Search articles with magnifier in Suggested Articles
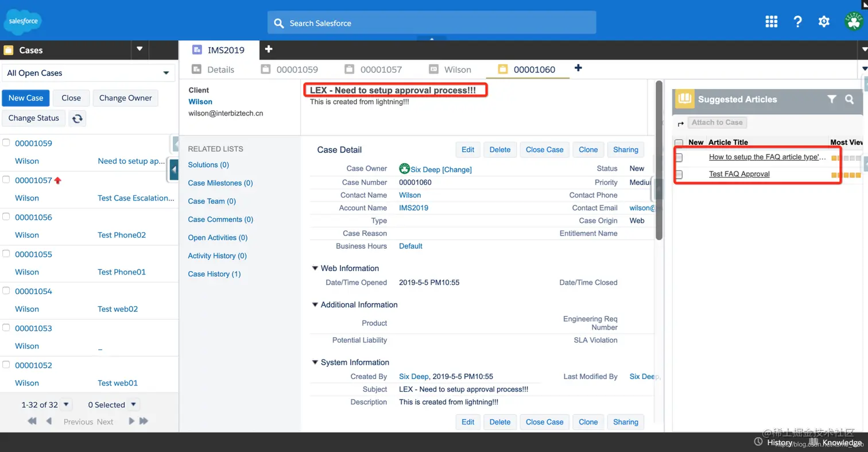 (x=850, y=99)
